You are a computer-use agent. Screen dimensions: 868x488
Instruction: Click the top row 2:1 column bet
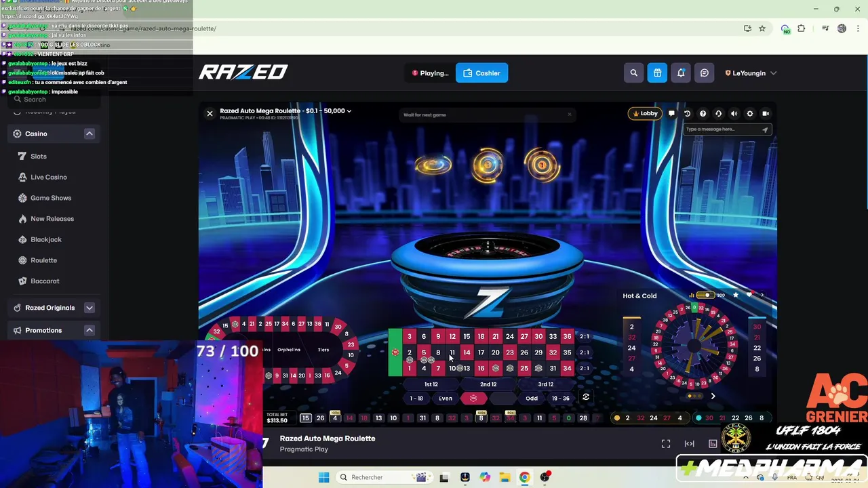pos(585,336)
